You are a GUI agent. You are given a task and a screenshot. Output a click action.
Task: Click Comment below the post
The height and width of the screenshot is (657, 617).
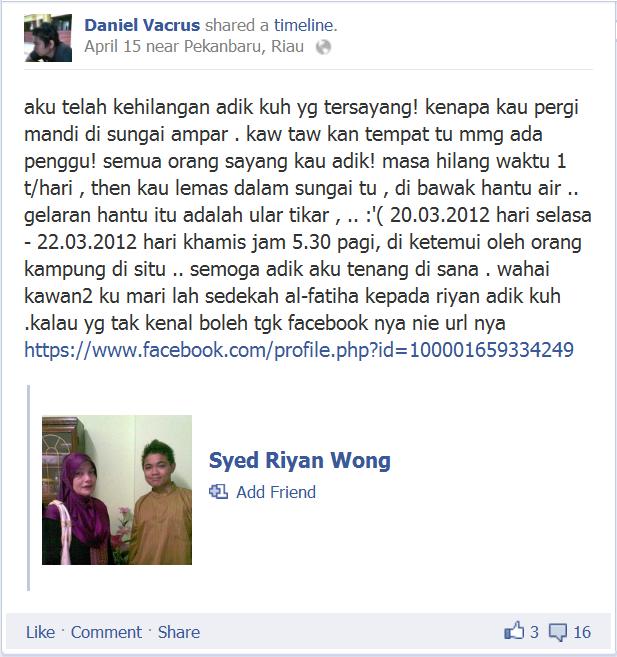click(x=106, y=632)
